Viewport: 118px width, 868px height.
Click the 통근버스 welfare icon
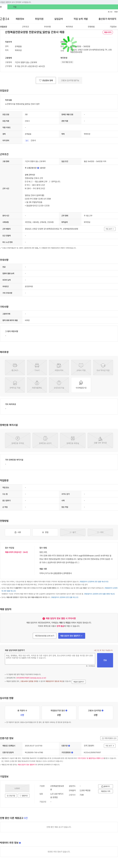click(15, 368)
